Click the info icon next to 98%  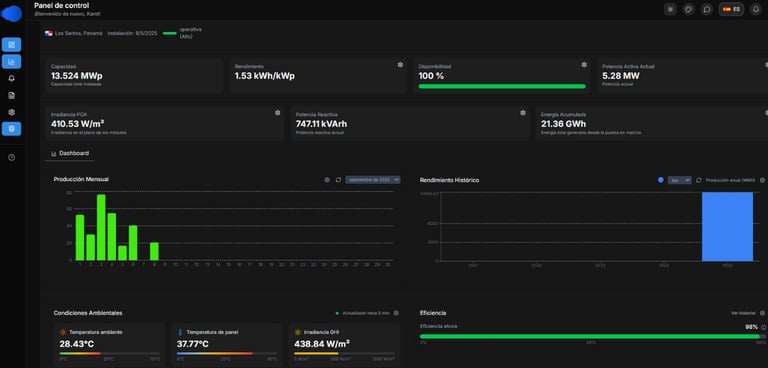[x=764, y=327]
